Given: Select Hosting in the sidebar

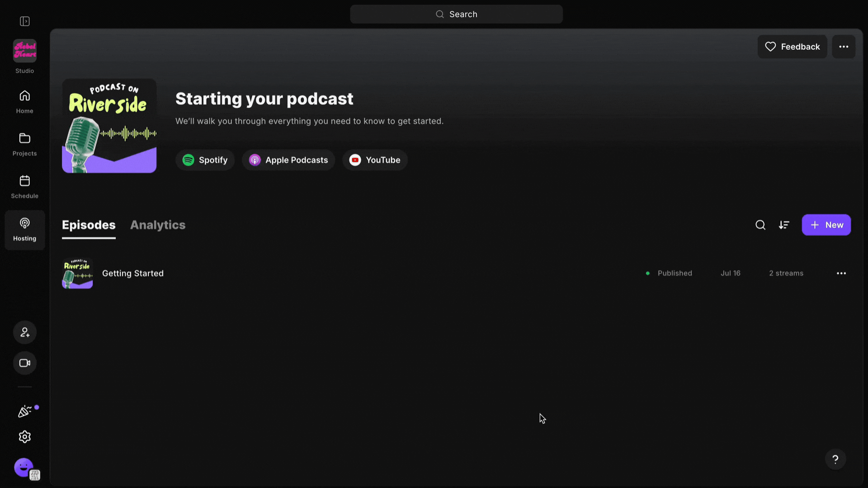Looking at the screenshot, I should pos(25,230).
